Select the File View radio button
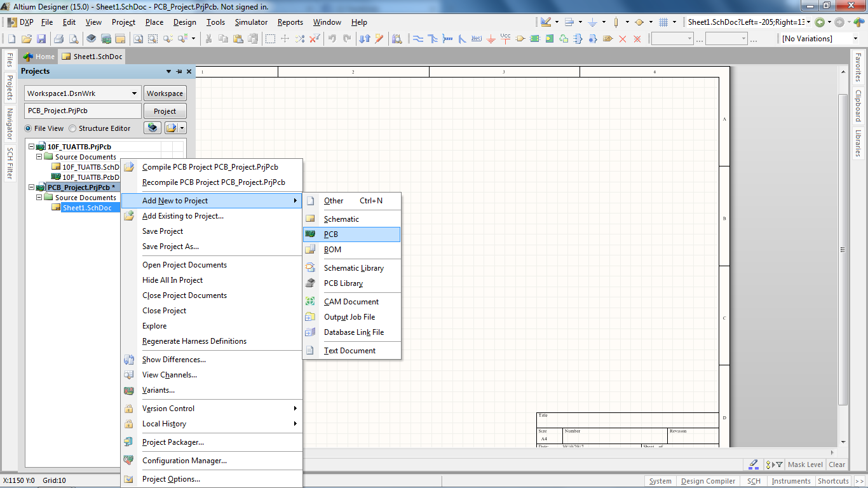This screenshot has width=868, height=488. coord(28,128)
